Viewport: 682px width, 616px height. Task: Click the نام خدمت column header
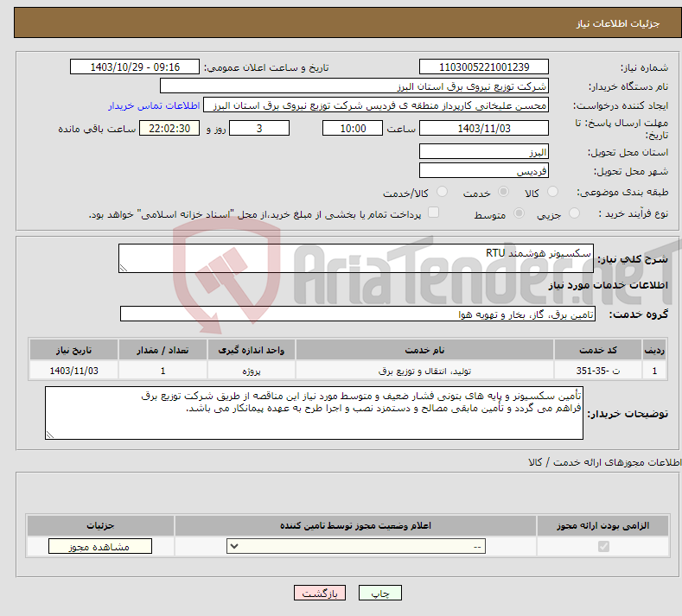(x=424, y=350)
